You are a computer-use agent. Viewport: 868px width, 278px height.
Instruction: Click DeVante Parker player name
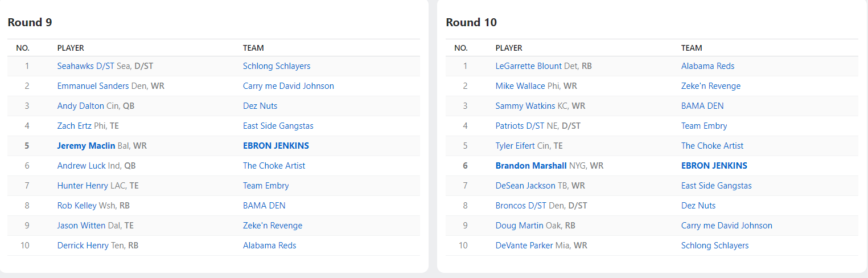pyautogui.click(x=524, y=246)
